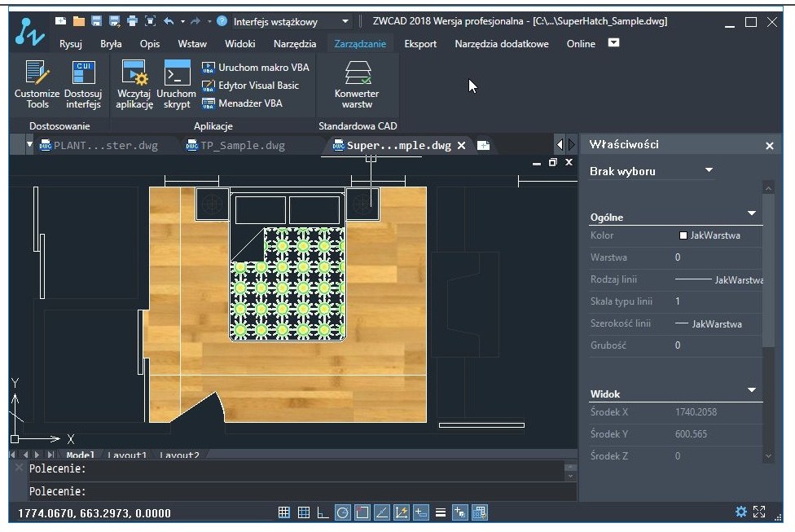The width and height of the screenshot is (795, 532).
Task: Redo the last undone action
Action: (x=195, y=21)
